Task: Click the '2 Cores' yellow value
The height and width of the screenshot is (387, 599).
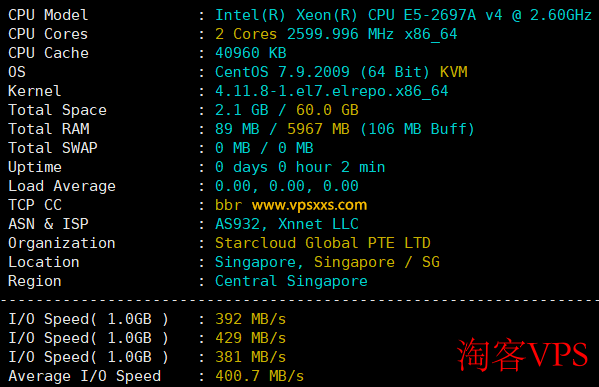Action: [x=246, y=34]
